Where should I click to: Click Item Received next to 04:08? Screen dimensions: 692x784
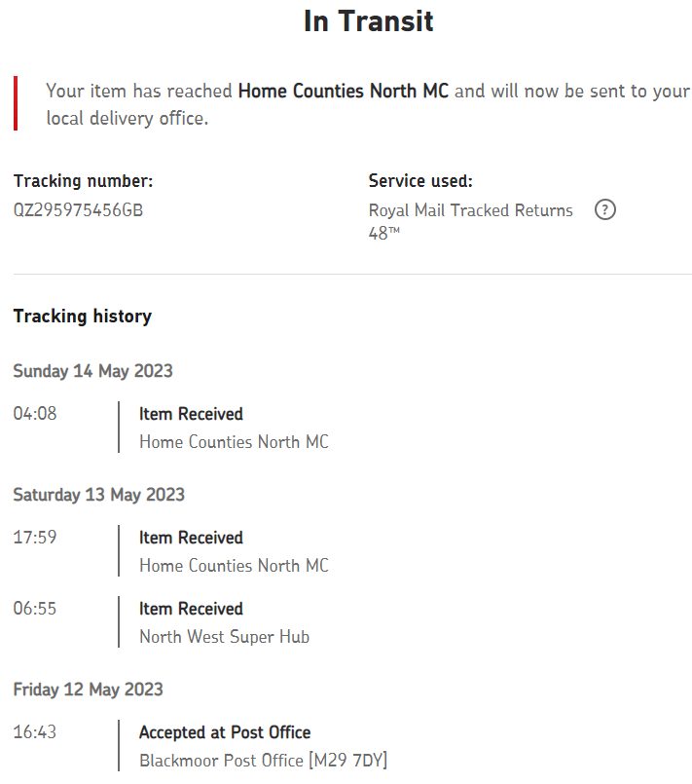(191, 414)
